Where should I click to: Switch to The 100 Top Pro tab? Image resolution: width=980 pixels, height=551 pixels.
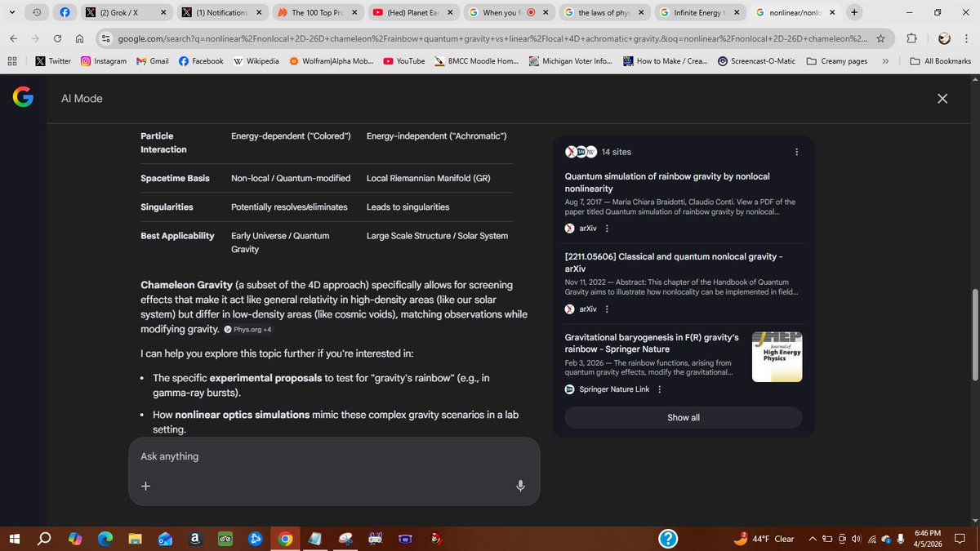(317, 13)
